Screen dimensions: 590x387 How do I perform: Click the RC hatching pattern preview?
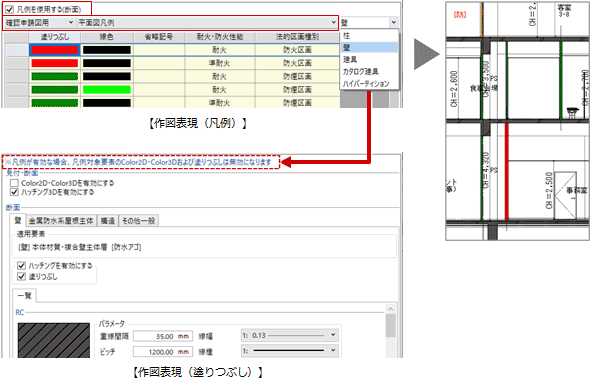click(x=53, y=340)
